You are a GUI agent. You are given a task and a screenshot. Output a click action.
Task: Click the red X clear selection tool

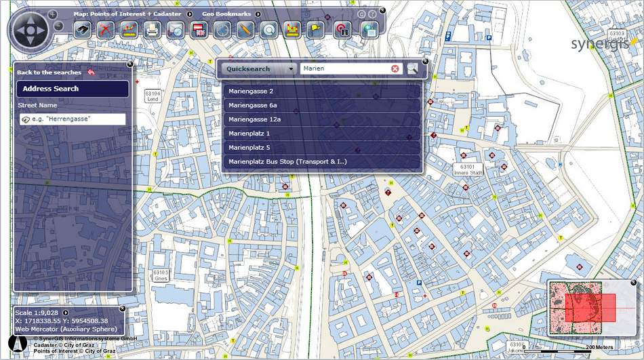pyautogui.click(x=106, y=31)
